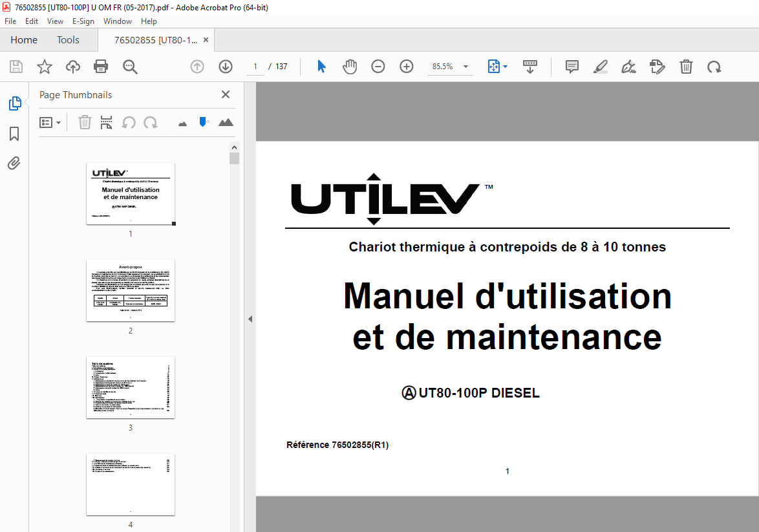Print the document
Viewport: 759px width, 532px height.
tap(101, 67)
